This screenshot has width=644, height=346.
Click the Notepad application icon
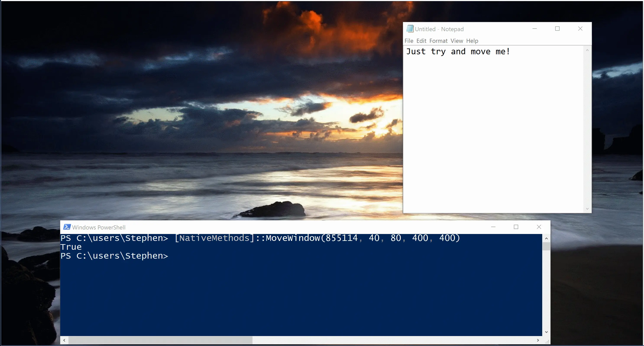click(410, 29)
